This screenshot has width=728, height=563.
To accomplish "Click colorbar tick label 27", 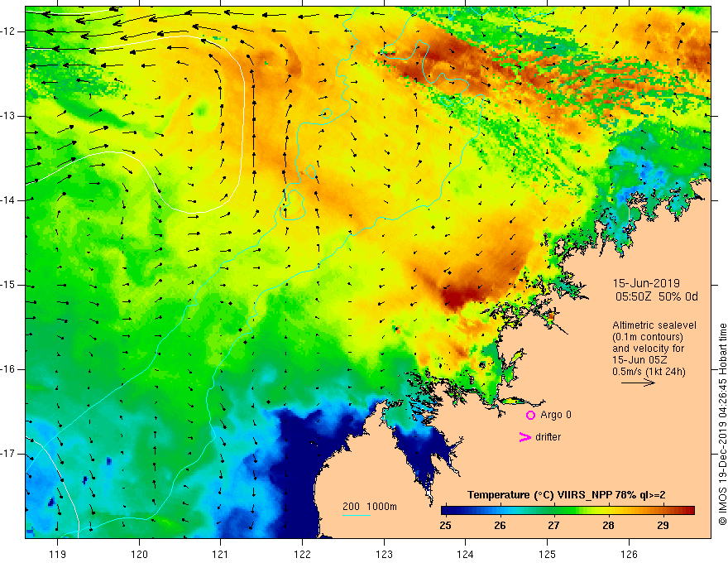I will [553, 526].
